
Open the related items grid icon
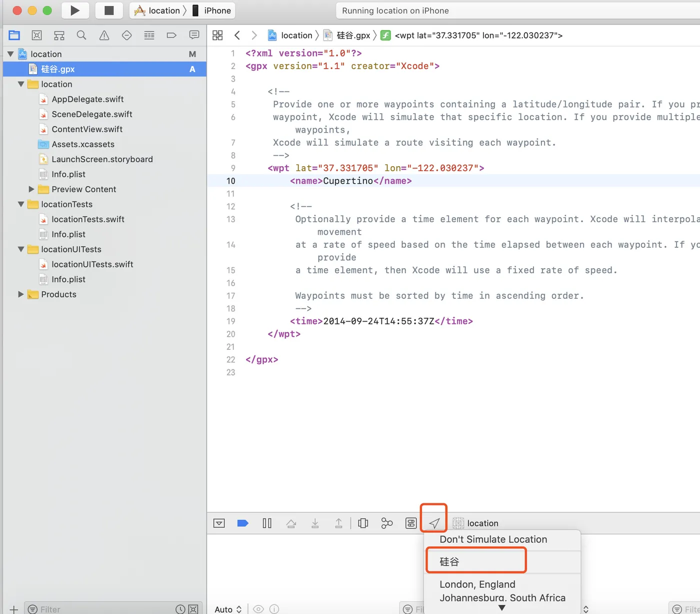[217, 35]
